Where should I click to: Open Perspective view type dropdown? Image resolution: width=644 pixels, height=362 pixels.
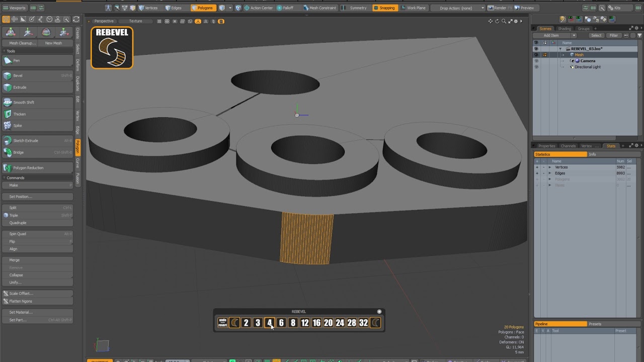pyautogui.click(x=104, y=21)
